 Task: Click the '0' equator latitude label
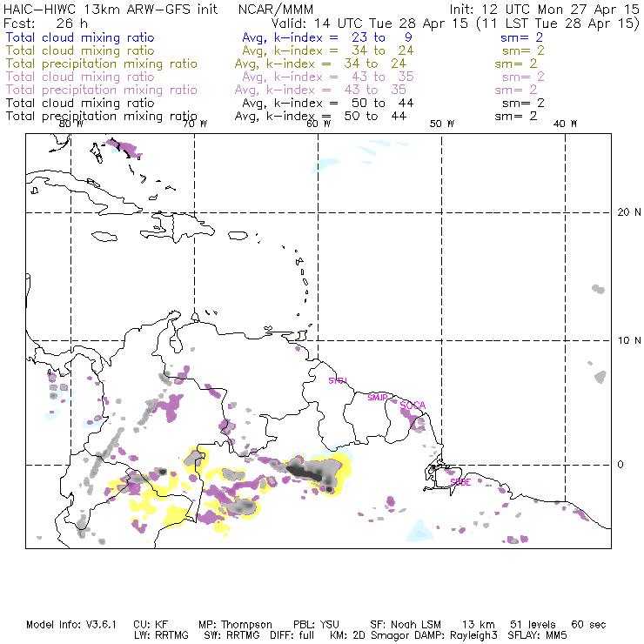point(621,465)
